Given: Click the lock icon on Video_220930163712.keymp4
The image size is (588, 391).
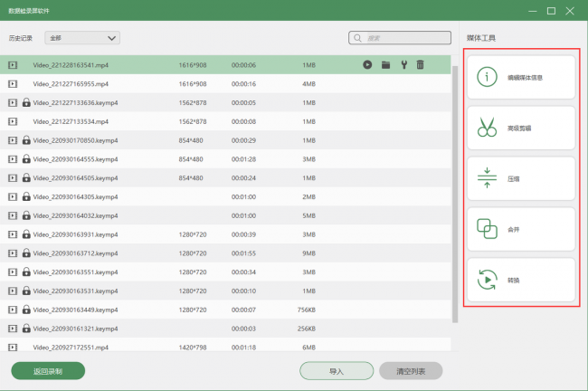Looking at the screenshot, I should [x=26, y=253].
